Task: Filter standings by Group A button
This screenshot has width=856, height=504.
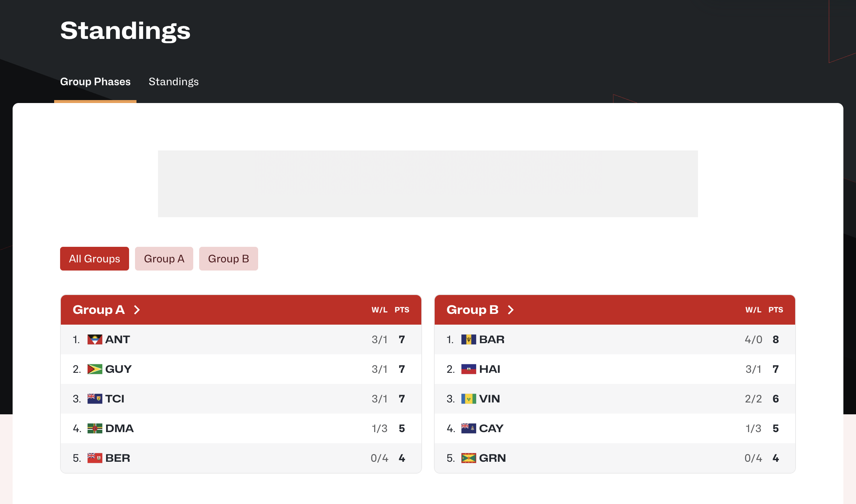Action: [164, 259]
